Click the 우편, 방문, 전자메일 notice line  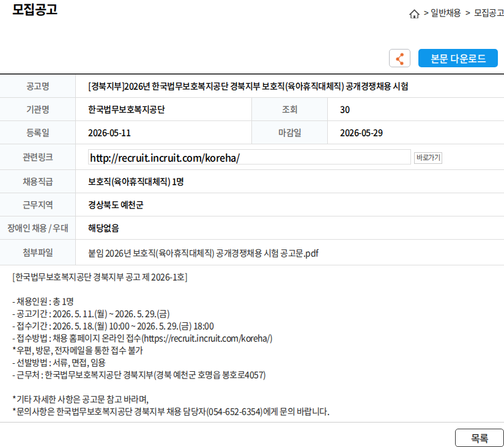[x=78, y=350]
